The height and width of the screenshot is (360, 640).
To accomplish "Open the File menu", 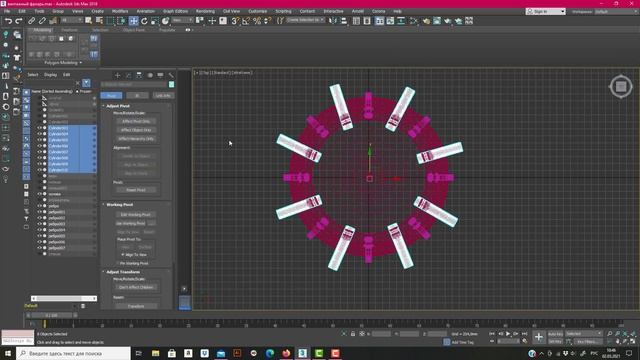I will (x=7, y=11).
